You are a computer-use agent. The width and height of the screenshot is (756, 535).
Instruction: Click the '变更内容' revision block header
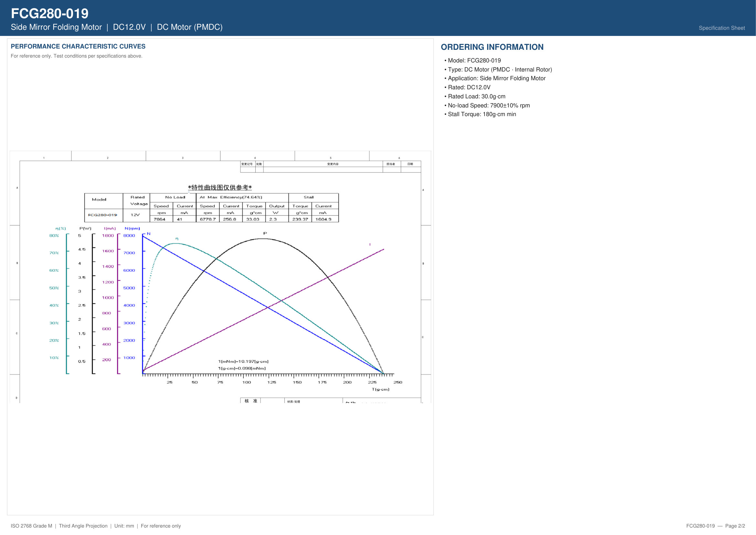333,164
